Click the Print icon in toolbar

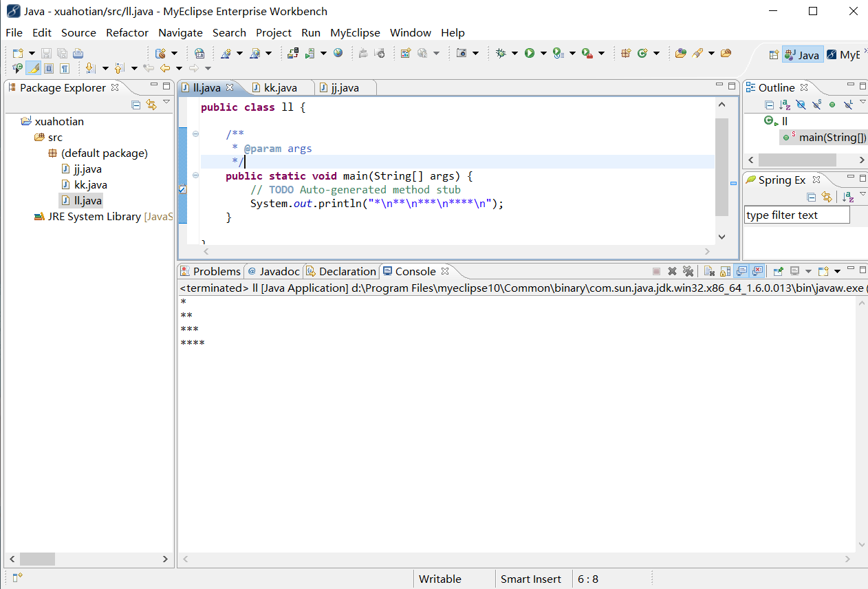78,53
